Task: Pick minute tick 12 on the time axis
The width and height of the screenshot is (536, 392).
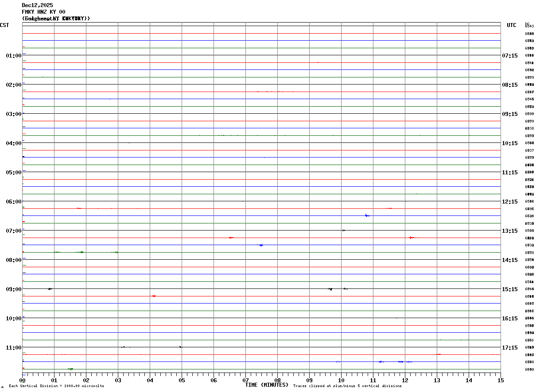Action: click(405, 380)
